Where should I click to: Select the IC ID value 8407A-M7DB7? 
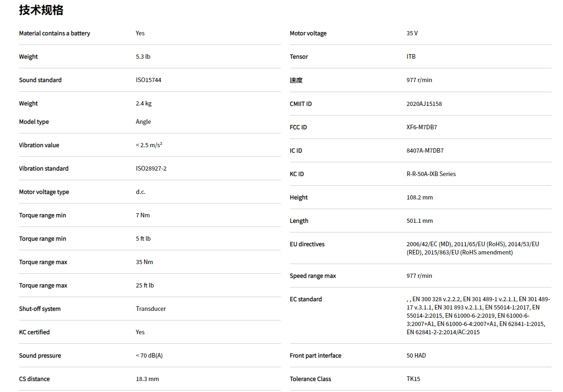point(425,151)
